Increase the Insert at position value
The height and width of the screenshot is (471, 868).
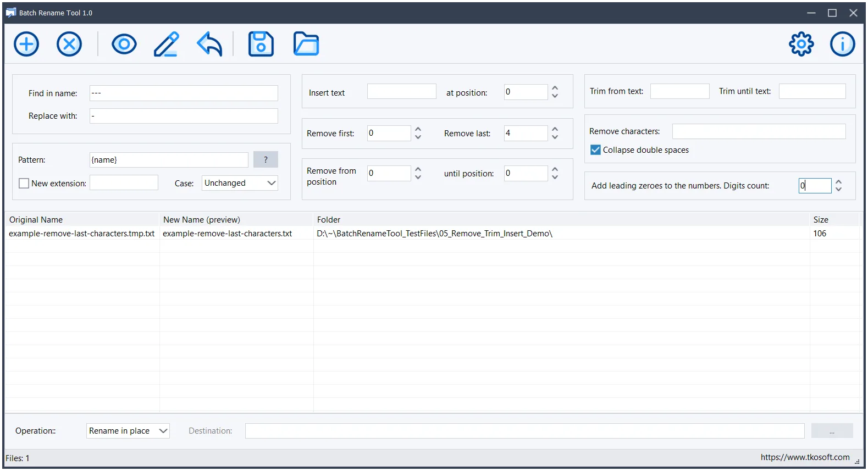[555, 88]
